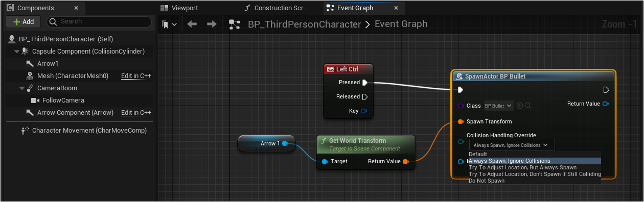The image size is (644, 202).
Task: Click the use-selected arrow icon beside BP Bullet
Action: (x=520, y=106)
